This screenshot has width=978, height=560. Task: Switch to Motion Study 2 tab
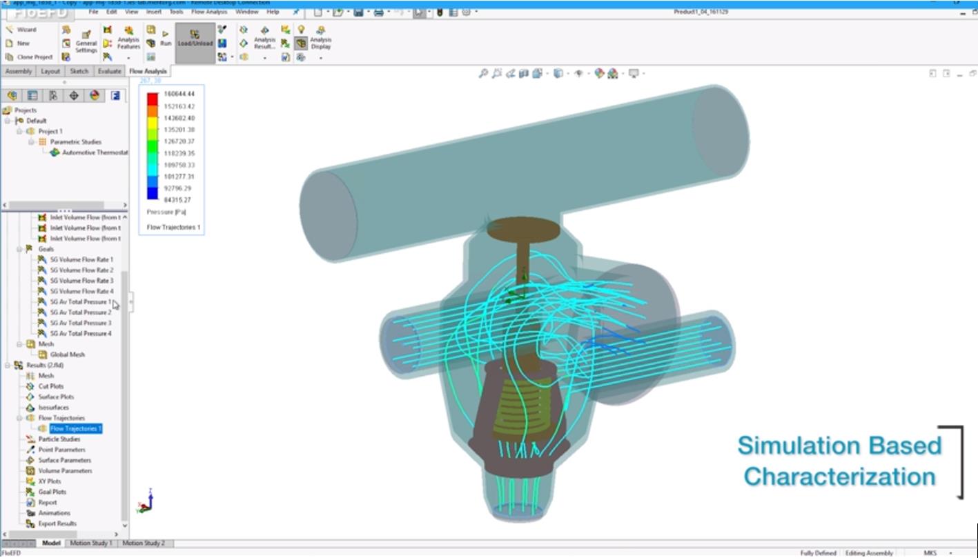tap(144, 543)
